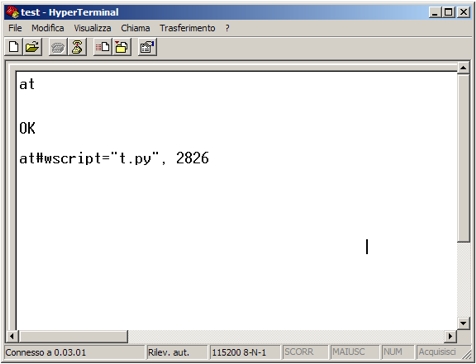
Task: Open an existing session with folder icon
Action: pyautogui.click(x=32, y=47)
